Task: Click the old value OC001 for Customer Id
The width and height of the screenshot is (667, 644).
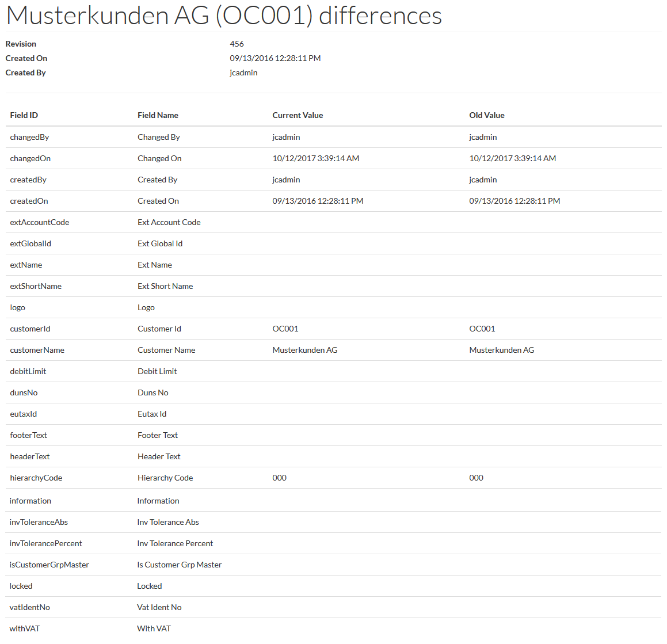Action: coord(482,329)
